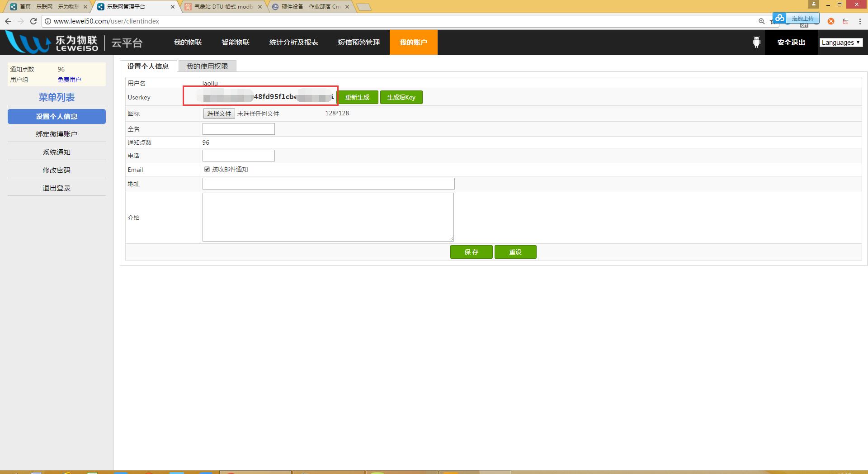Open the 我的物联 menu
The height and width of the screenshot is (474, 868).
[188, 42]
